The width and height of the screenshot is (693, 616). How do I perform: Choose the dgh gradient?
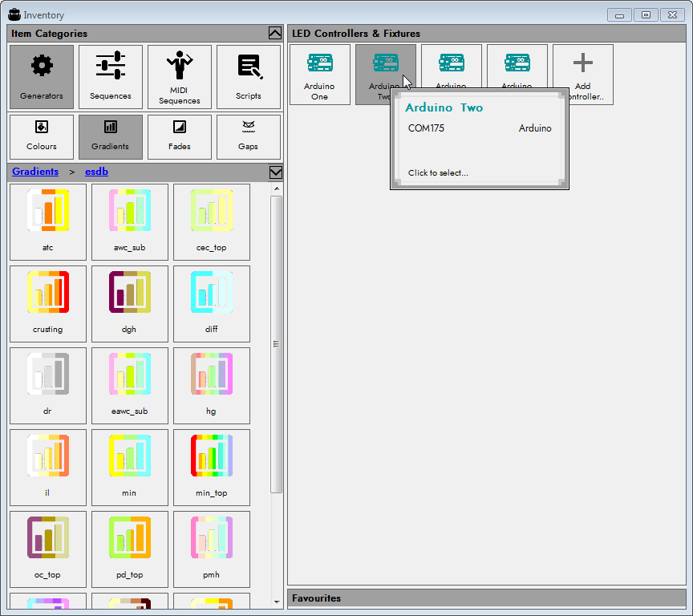[x=129, y=303]
